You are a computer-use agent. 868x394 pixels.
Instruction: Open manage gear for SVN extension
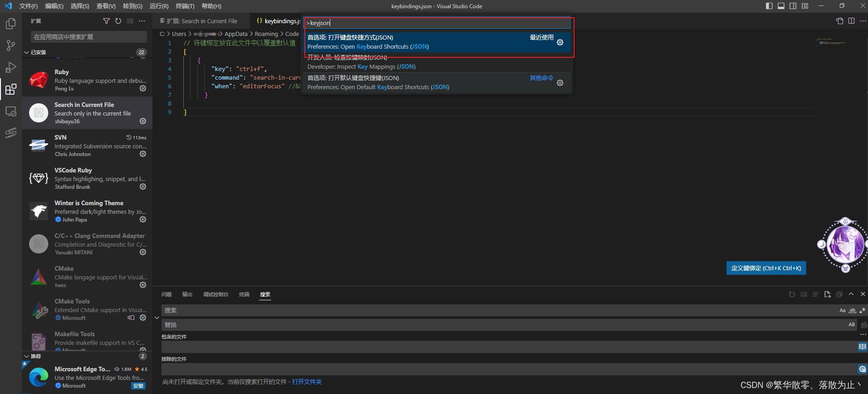(x=143, y=154)
